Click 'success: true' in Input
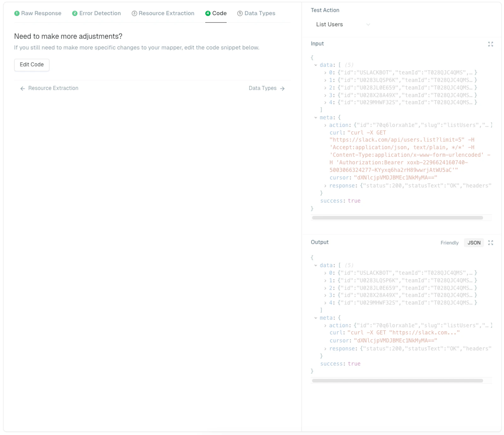This screenshot has width=504, height=435. [340, 201]
